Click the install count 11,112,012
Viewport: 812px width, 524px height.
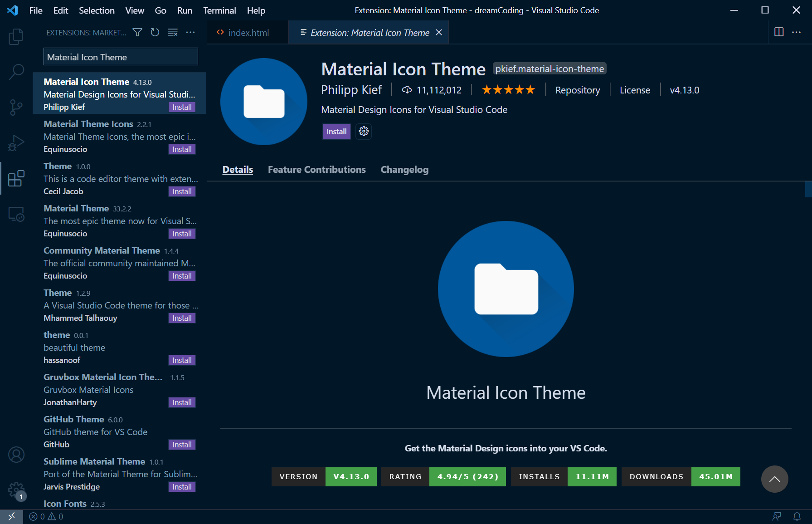[432, 90]
